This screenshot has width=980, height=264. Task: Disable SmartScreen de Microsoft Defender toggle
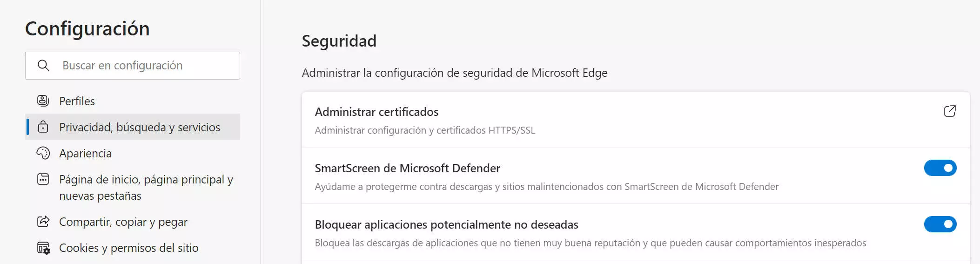[940, 168]
